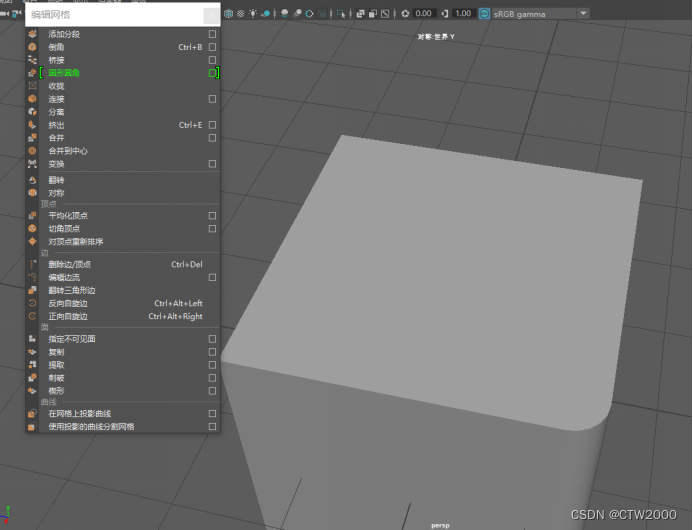Open option box for 桥接
693x530 pixels.
(x=212, y=60)
